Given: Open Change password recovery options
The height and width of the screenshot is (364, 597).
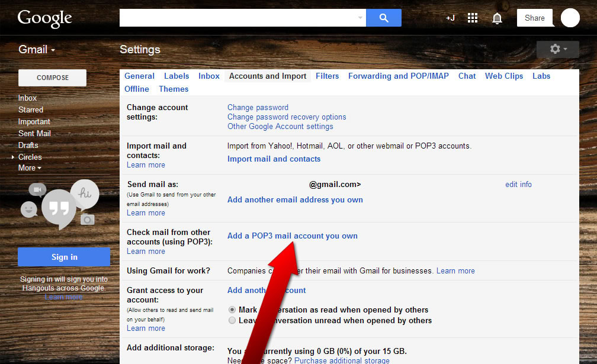Looking at the screenshot, I should (287, 117).
